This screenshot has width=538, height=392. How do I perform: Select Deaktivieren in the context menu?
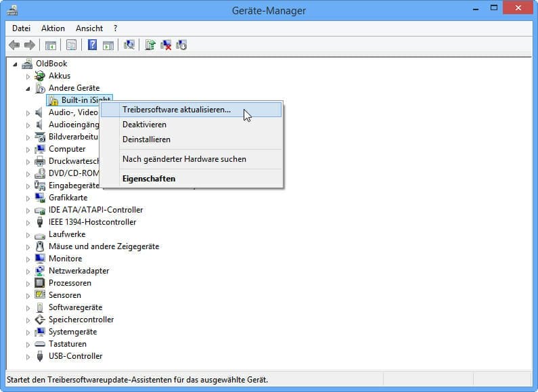(x=144, y=125)
